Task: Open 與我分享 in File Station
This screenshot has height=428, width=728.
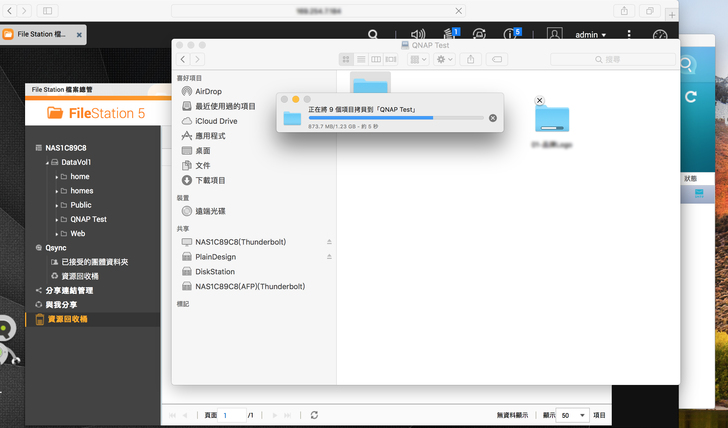Action: tap(61, 305)
